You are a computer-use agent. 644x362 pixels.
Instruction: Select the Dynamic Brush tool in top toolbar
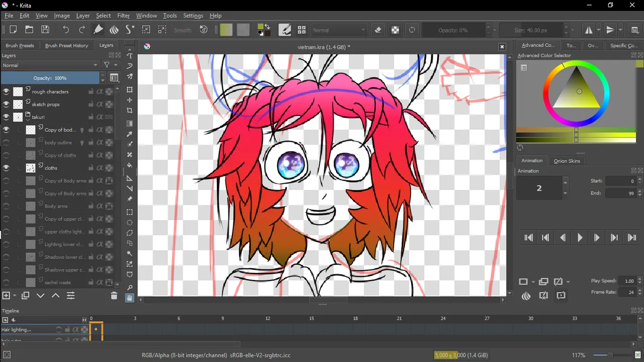(130, 30)
